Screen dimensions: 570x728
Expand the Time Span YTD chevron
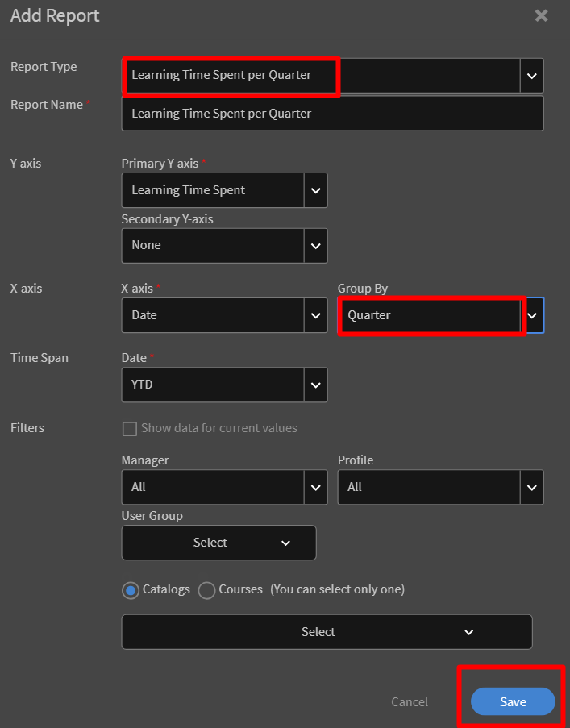tap(315, 385)
